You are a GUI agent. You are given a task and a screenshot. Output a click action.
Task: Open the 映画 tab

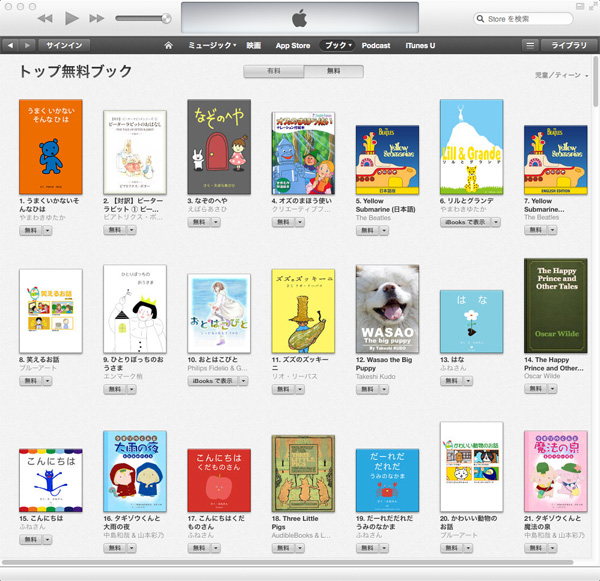point(253,45)
